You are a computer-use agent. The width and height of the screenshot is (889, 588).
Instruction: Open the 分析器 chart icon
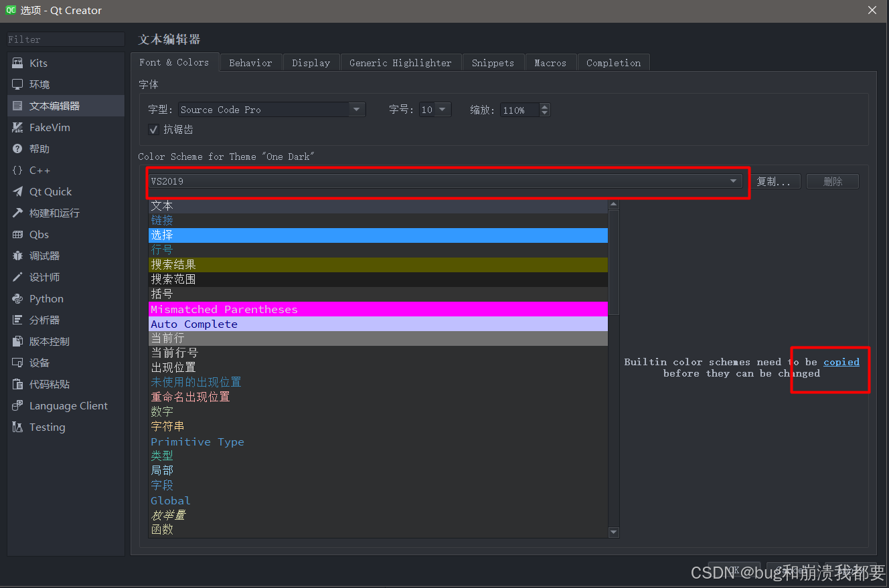pyautogui.click(x=17, y=320)
